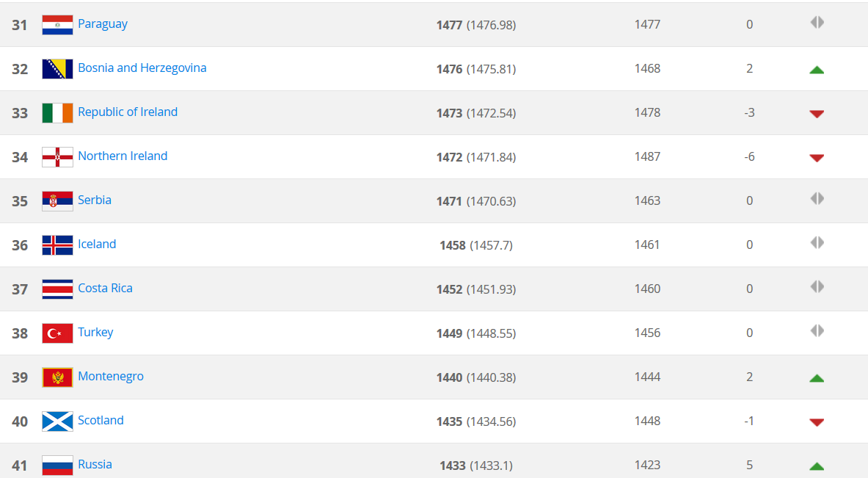This screenshot has width=868, height=478.
Task: Open the Republic of Ireland link
Action: 128,112
